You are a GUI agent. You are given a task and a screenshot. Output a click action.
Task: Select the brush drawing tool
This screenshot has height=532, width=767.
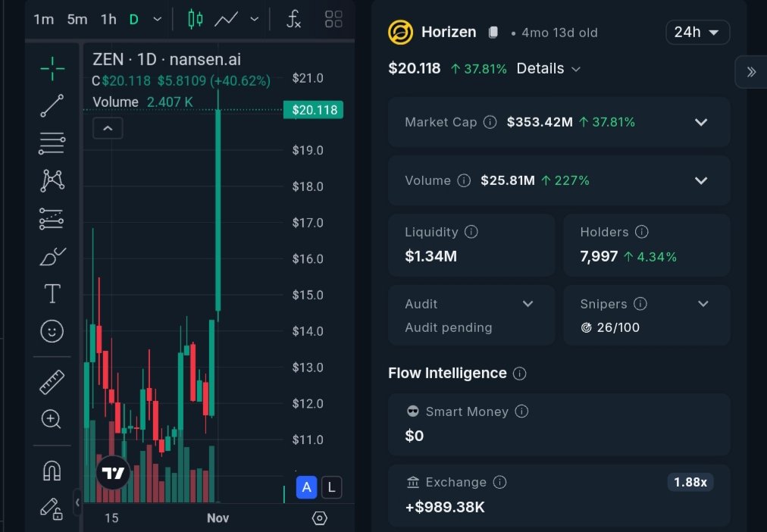tap(52, 256)
